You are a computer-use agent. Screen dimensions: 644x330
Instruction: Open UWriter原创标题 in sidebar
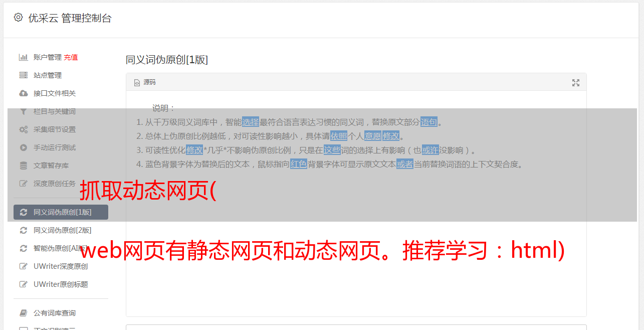tap(61, 284)
